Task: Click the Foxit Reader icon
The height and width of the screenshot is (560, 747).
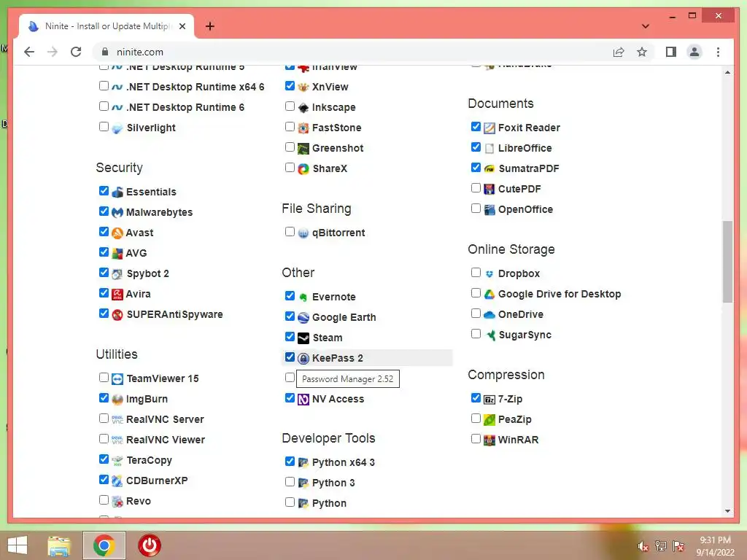Action: [489, 128]
